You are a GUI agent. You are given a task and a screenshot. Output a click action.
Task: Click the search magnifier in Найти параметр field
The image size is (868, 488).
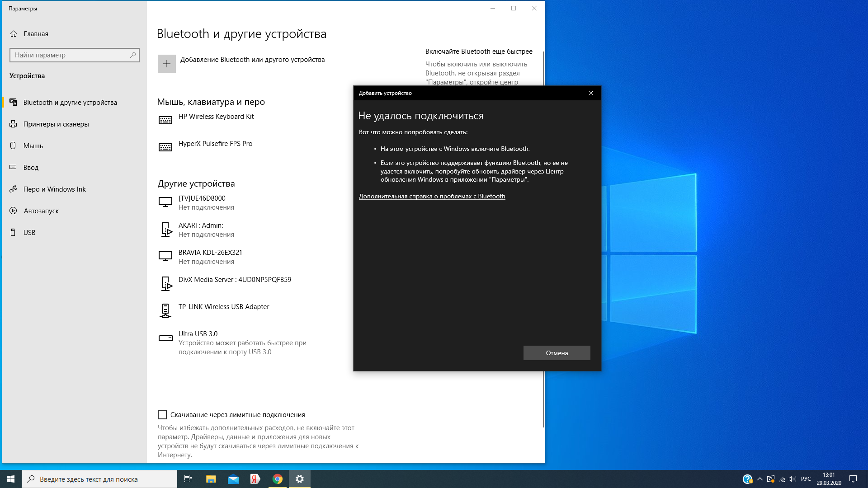click(x=133, y=55)
